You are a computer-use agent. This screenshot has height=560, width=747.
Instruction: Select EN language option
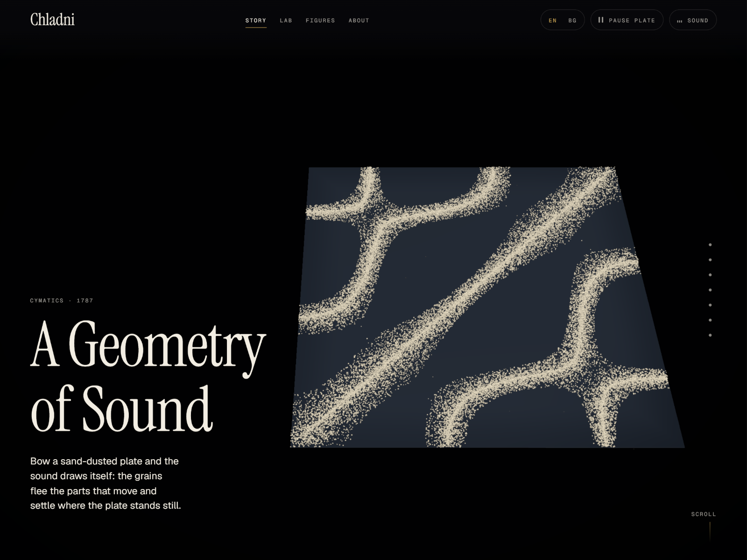coord(553,21)
